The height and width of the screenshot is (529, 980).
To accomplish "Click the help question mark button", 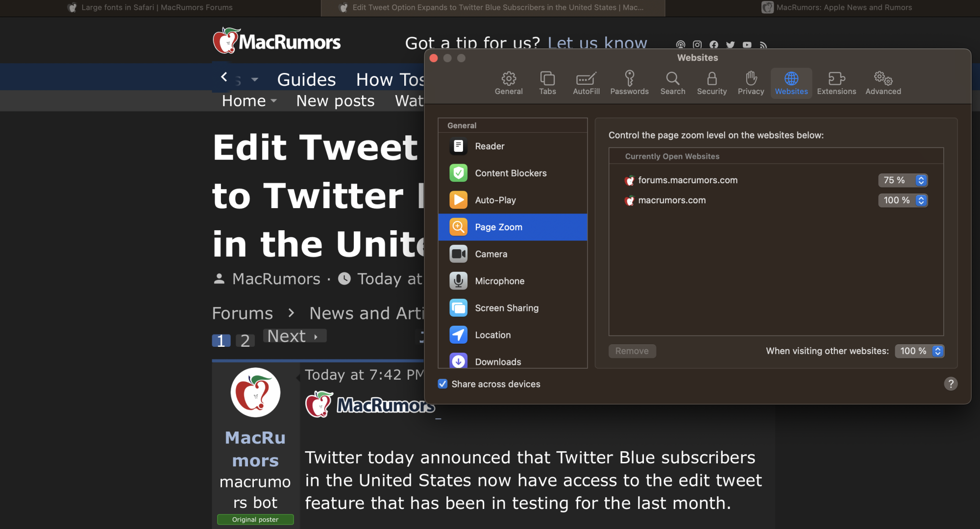I will (951, 384).
